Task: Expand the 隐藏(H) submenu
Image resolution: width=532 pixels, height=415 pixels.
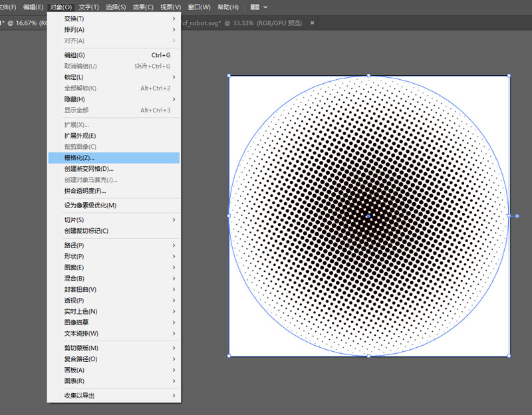Action: click(114, 99)
